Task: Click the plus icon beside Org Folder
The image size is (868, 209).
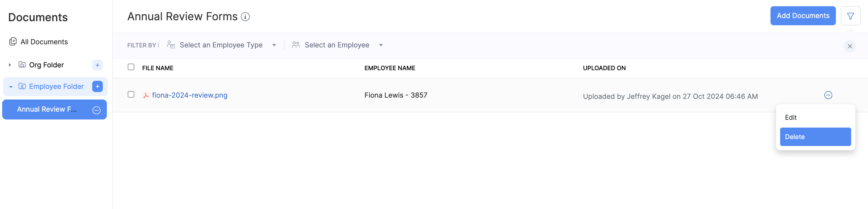Action: [98, 65]
